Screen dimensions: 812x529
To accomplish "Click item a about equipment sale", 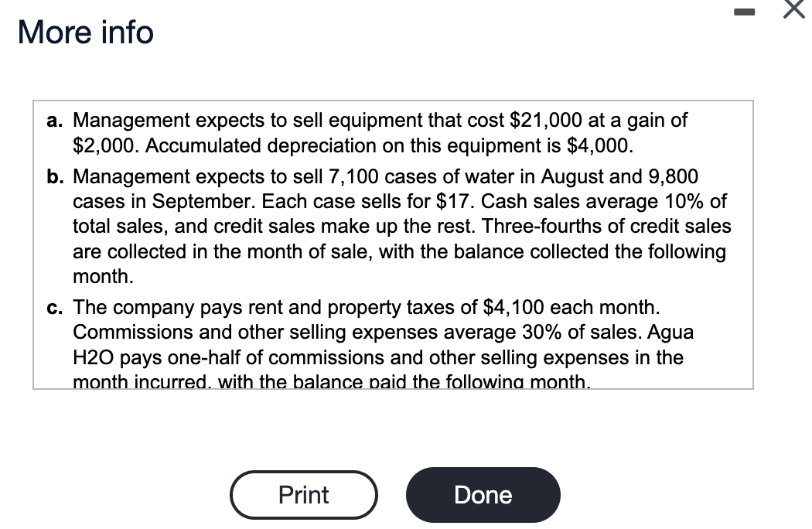I will pos(379,132).
